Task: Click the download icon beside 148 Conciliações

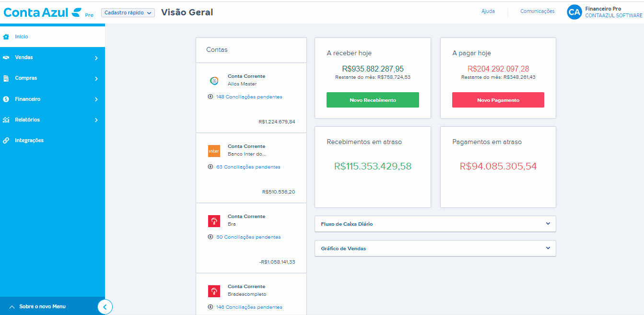Action: tap(210, 97)
